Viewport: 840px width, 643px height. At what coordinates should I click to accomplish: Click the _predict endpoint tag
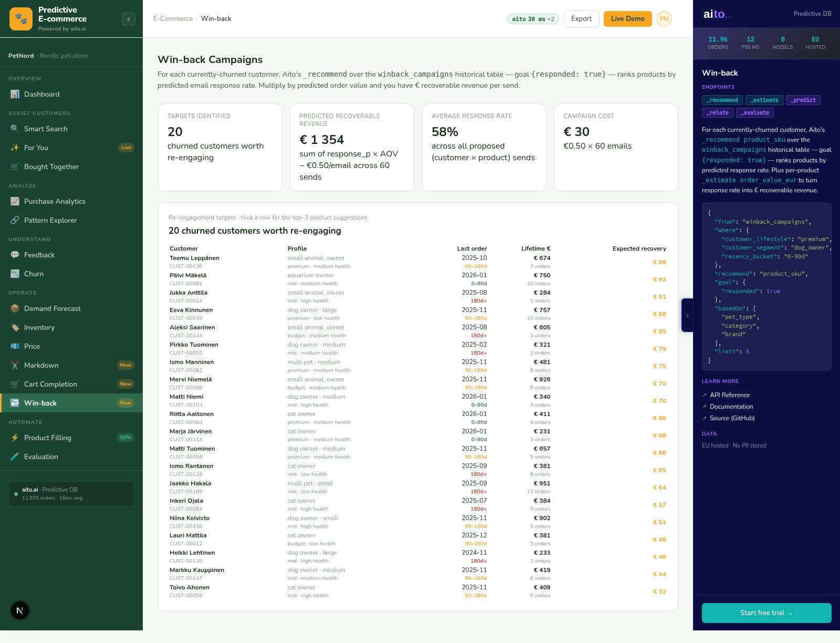coord(803,100)
